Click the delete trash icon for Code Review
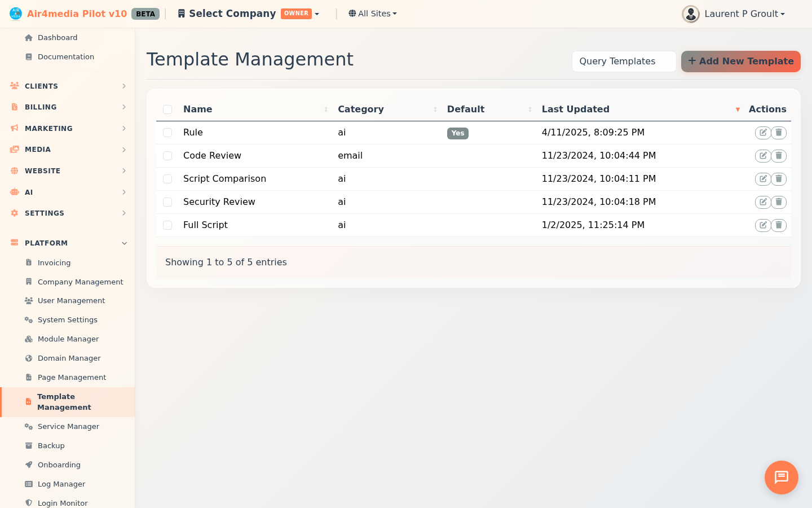This screenshot has width=812, height=508. point(779,155)
